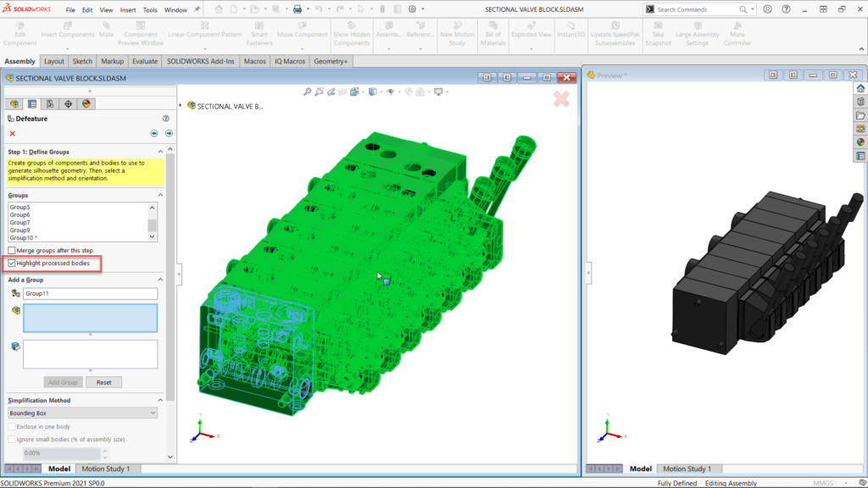Open the DisplayManager color wheel tab
This screenshot has height=488, width=868.
click(x=86, y=103)
